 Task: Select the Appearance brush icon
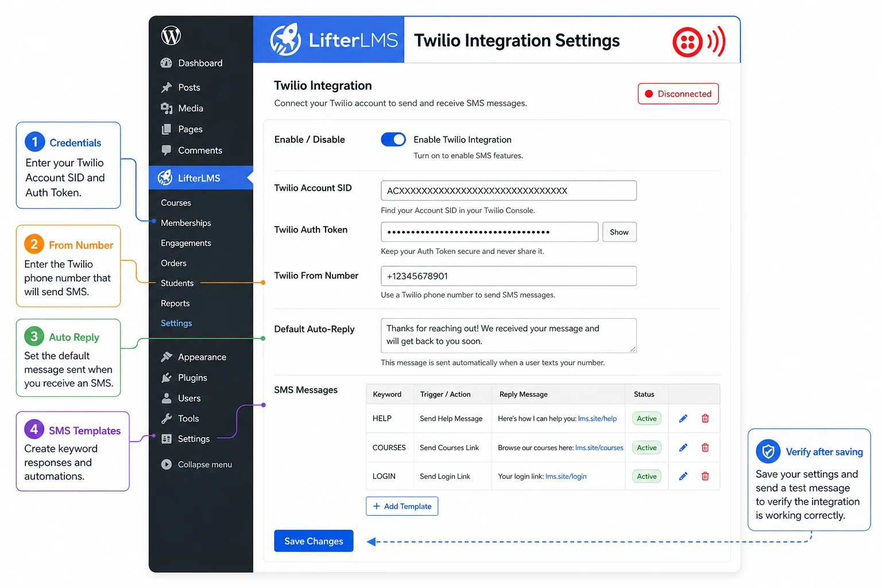(167, 357)
